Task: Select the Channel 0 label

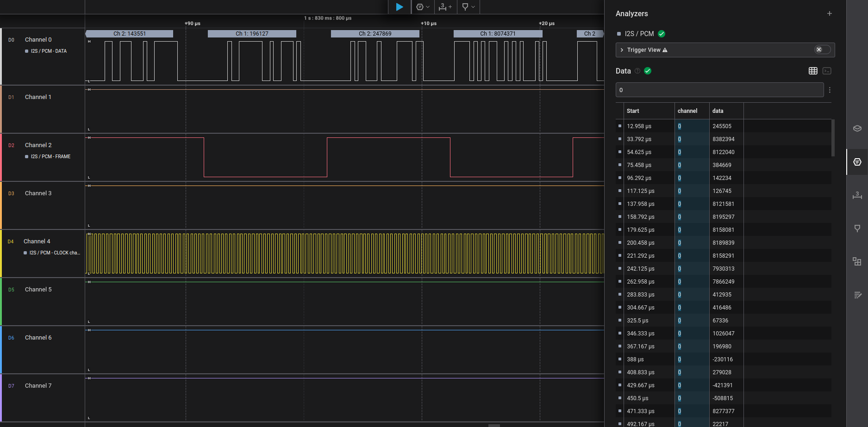Action: (x=38, y=40)
